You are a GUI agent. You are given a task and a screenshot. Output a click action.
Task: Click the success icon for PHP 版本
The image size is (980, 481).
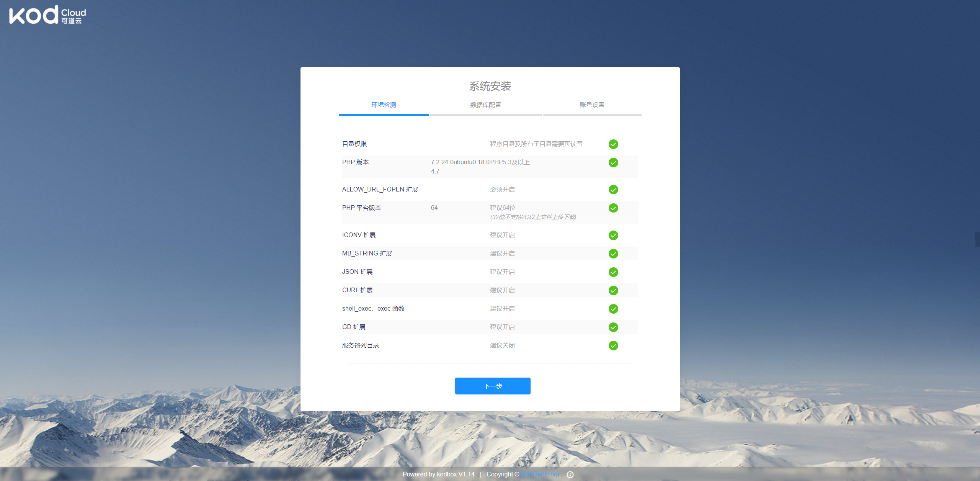[x=613, y=162]
